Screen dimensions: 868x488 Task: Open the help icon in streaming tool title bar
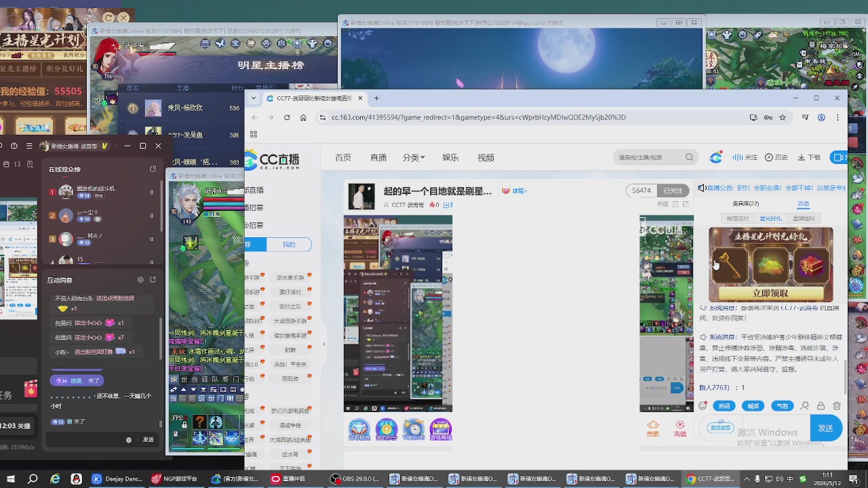[x=14, y=146]
